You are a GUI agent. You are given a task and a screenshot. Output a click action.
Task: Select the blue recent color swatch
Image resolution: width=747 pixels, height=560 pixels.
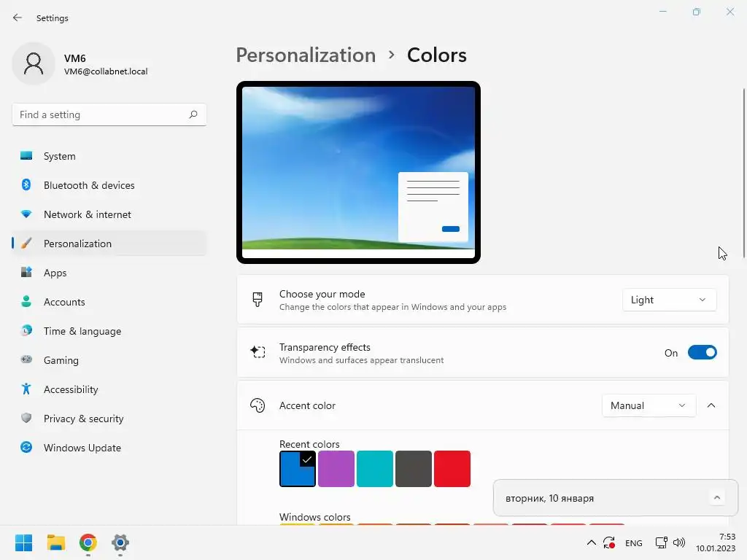298,469
